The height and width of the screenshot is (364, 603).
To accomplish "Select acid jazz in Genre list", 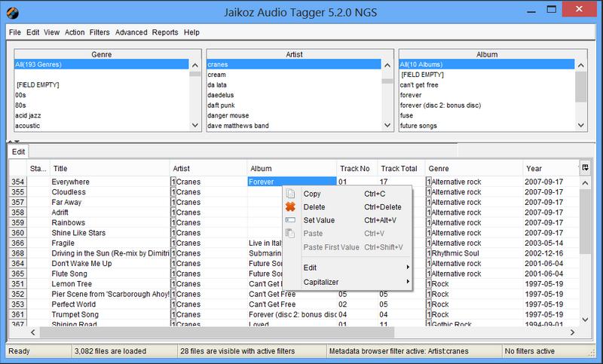I will 102,115.
